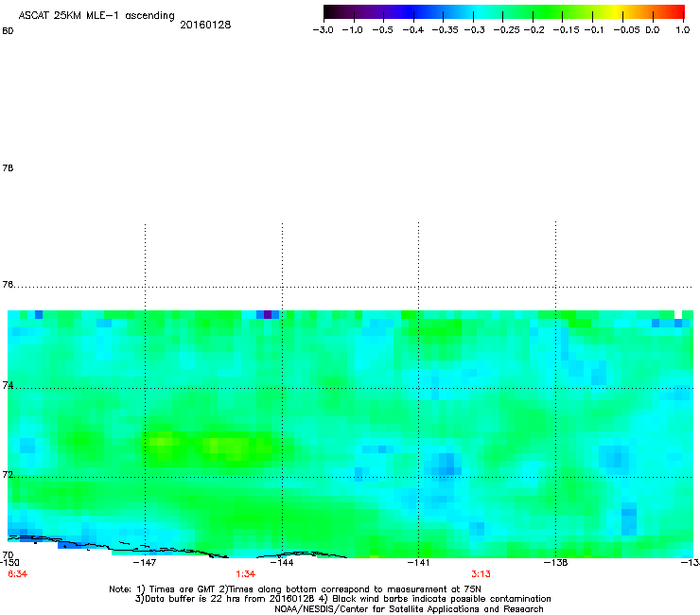Click the color scale bar legend
The image size is (700, 615).
point(504,12)
